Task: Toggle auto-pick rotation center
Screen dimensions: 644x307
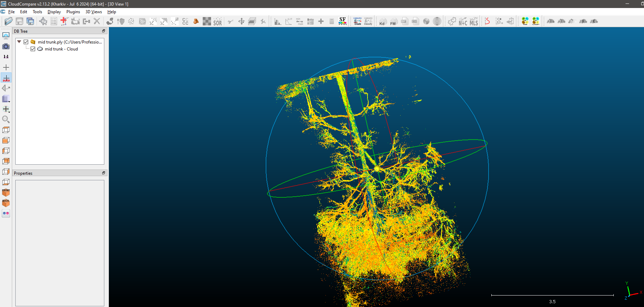Action: (x=6, y=78)
